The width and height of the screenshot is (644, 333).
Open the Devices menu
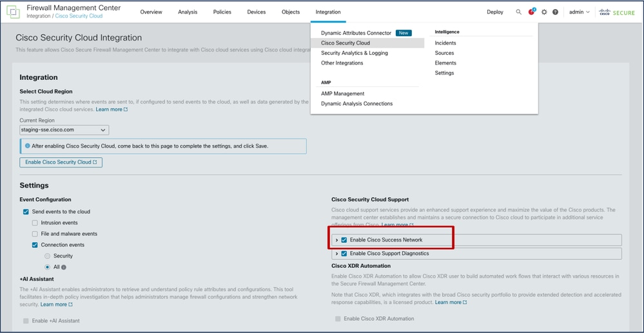point(257,12)
